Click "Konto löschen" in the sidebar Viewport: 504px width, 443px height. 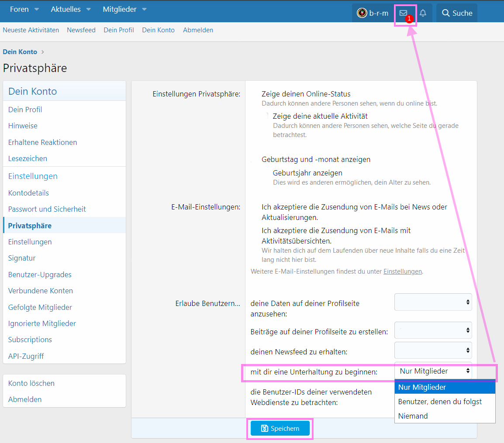31,383
